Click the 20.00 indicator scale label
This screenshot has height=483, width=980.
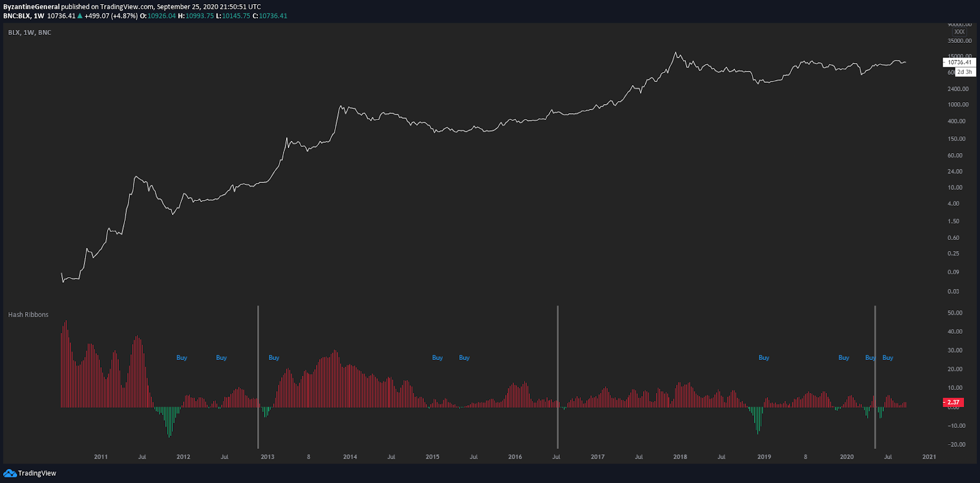[x=955, y=369]
